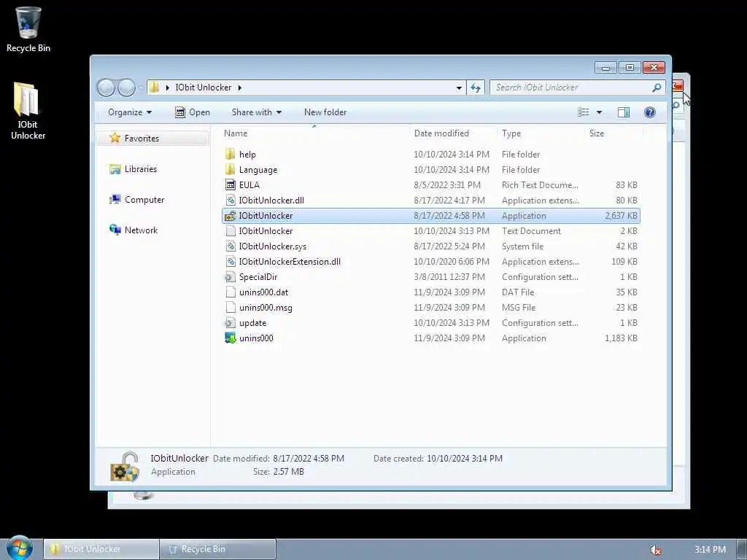The height and width of the screenshot is (560, 747).
Task: Click the unins000 uninstaller application icon
Action: click(x=230, y=338)
